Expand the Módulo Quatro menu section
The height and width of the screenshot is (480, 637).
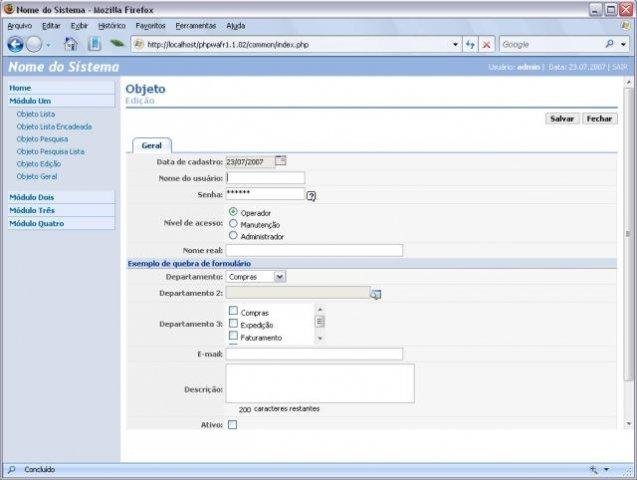click(61, 223)
